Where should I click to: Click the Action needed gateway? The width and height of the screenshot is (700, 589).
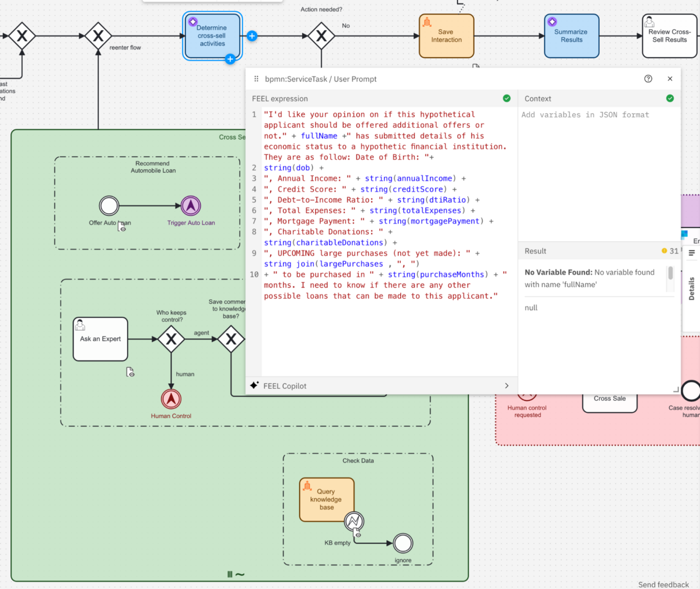click(321, 36)
